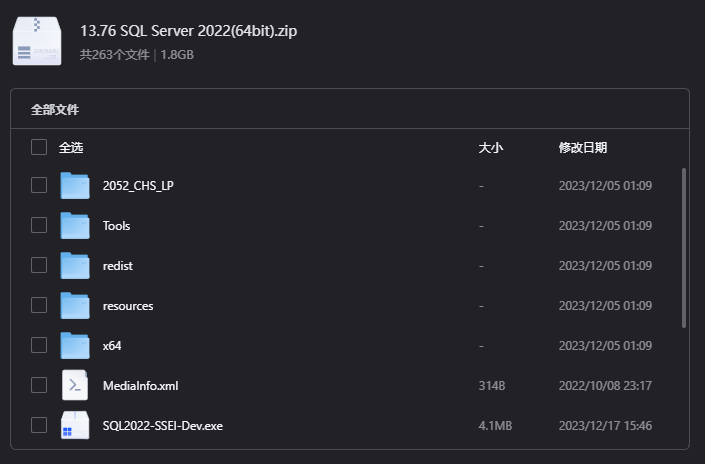This screenshot has width=705, height=464.
Task: Click the x64 folder icon
Action: tap(75, 345)
